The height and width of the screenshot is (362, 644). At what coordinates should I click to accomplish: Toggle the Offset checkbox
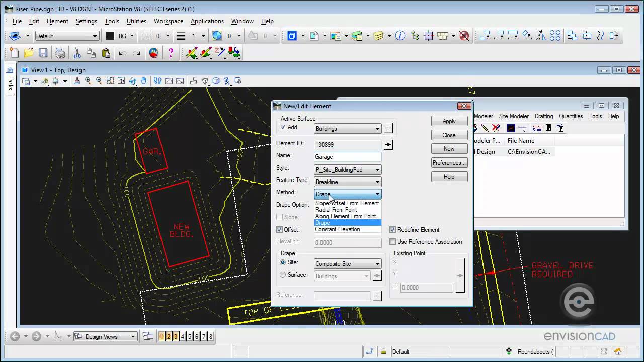(280, 230)
